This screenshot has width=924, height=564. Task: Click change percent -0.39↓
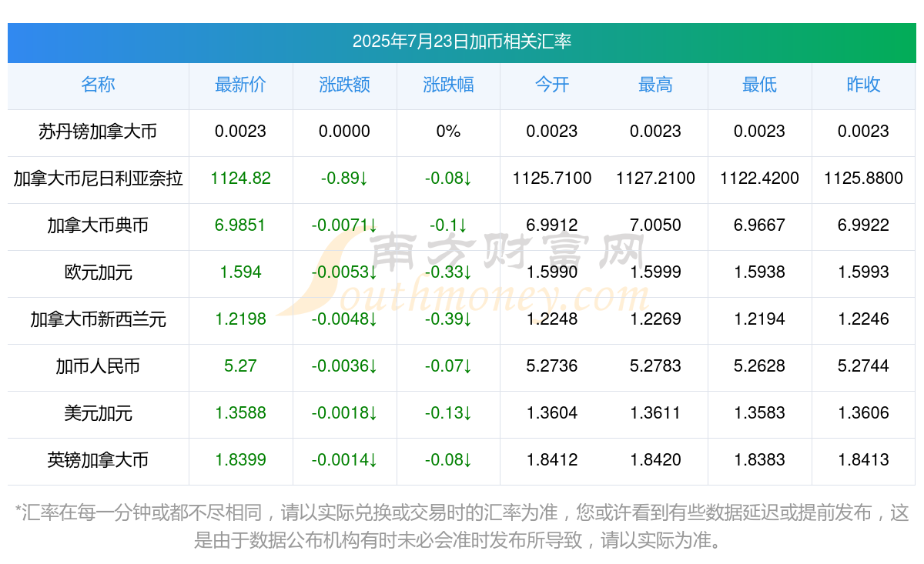448,319
